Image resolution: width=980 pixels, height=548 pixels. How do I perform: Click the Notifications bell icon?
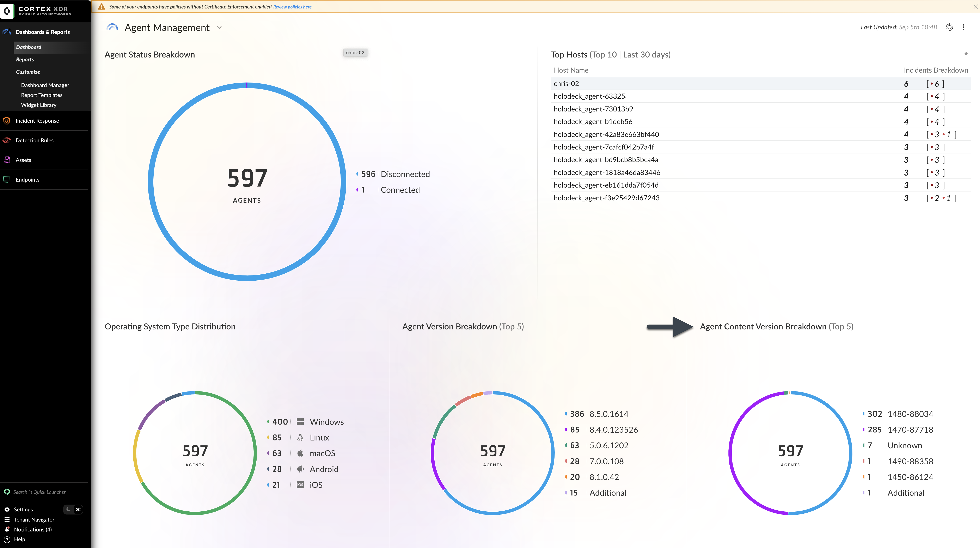(7, 529)
